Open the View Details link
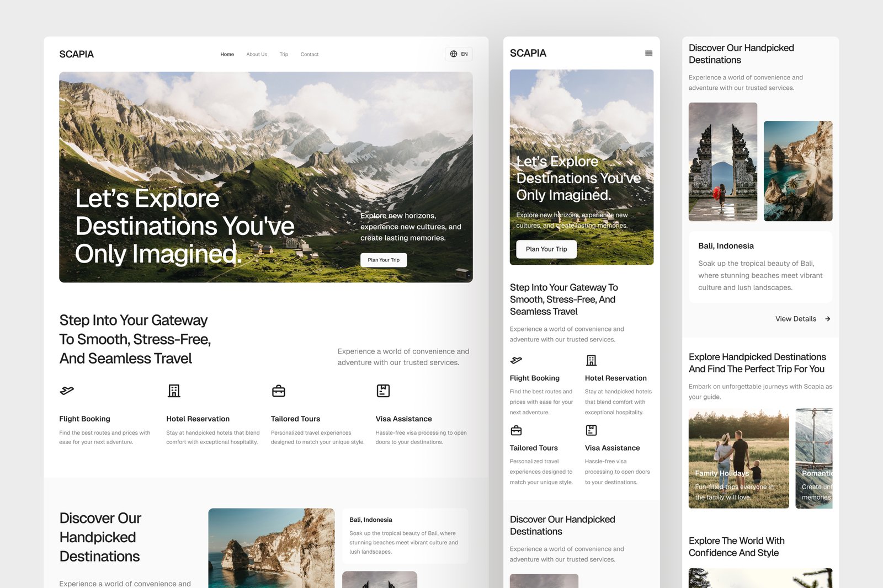Screen dimensions: 883x588 coord(795,319)
